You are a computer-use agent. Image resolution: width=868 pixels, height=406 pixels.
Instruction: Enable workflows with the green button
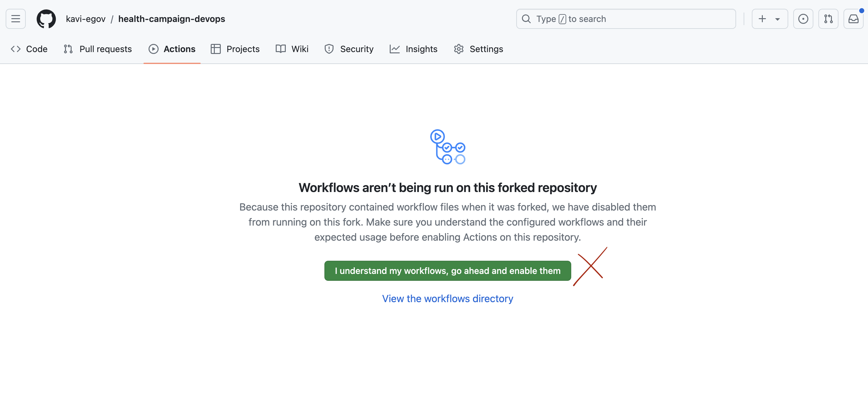click(448, 271)
